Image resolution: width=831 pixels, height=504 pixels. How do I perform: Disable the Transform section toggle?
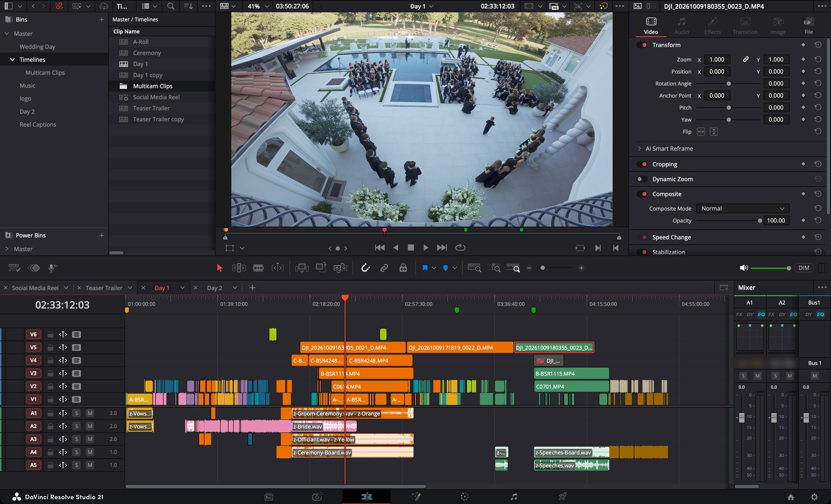644,45
